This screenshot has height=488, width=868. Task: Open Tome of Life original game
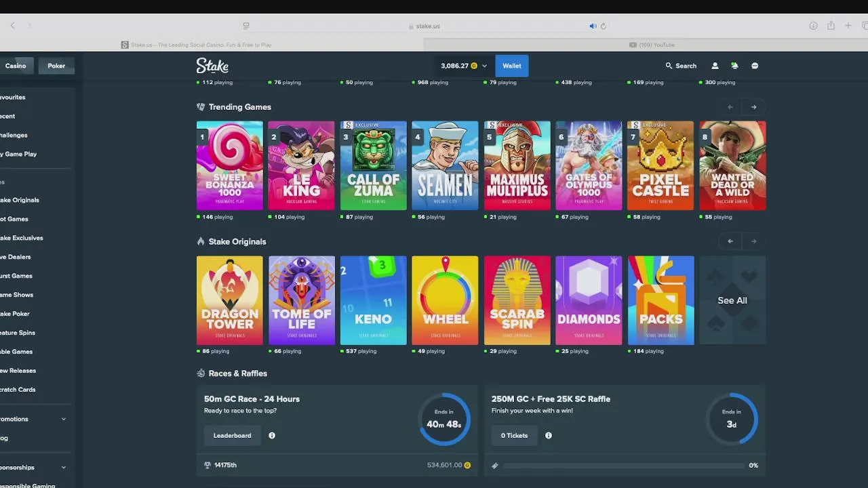tap(301, 300)
